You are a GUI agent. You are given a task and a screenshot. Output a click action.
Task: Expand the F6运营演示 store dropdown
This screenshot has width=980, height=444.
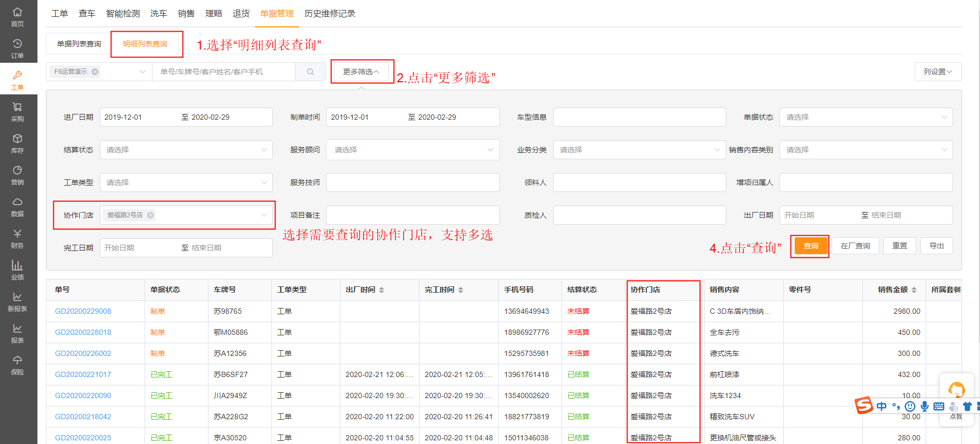(x=142, y=72)
